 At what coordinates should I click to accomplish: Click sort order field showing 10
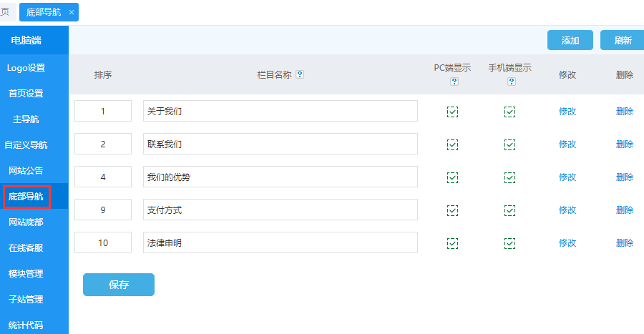103,243
